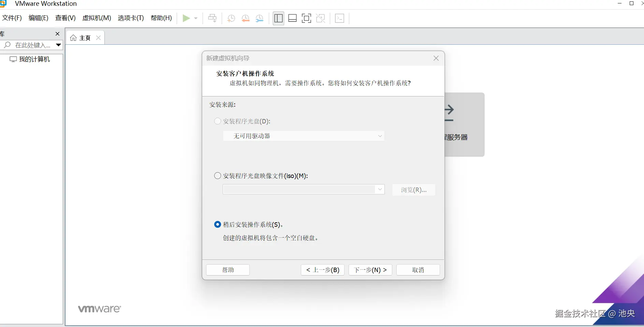Select 我的计算机 in the library tree
Viewport: 644px width, 327px height.
(34, 59)
